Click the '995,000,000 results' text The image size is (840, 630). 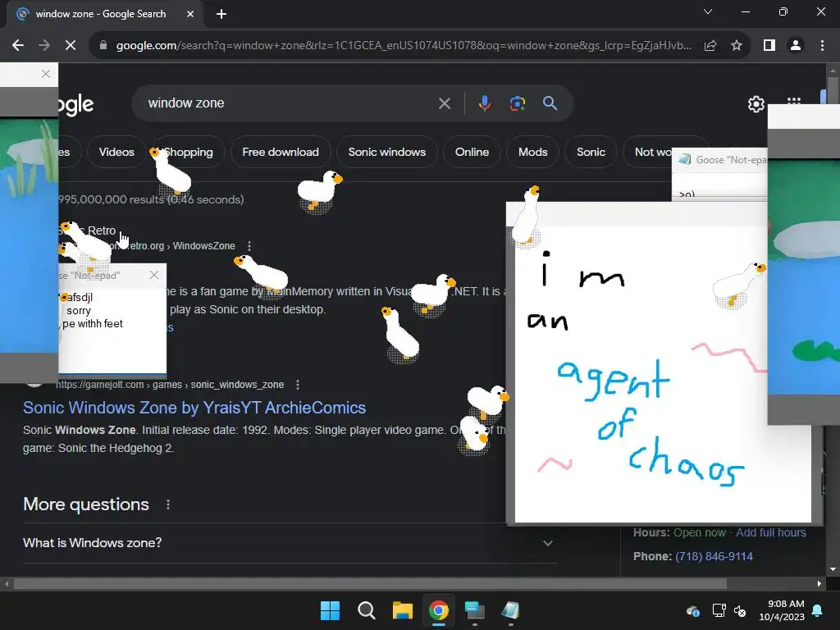(111, 199)
